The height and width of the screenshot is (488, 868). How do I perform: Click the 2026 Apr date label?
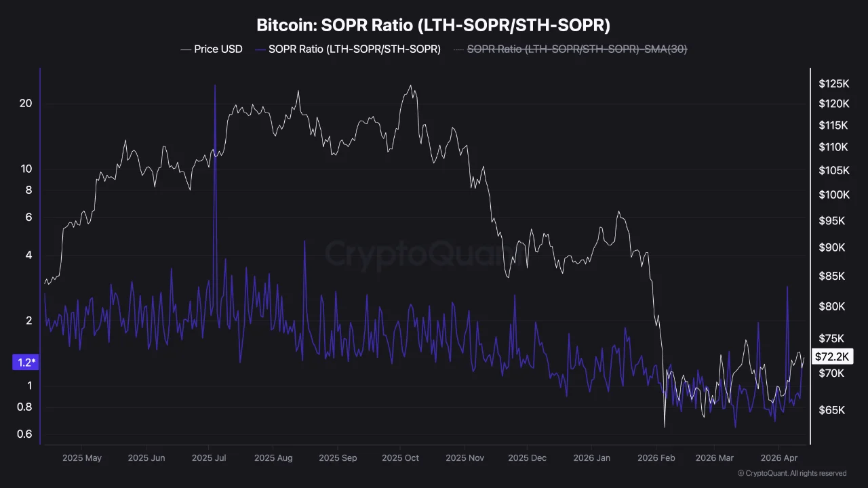coord(780,458)
